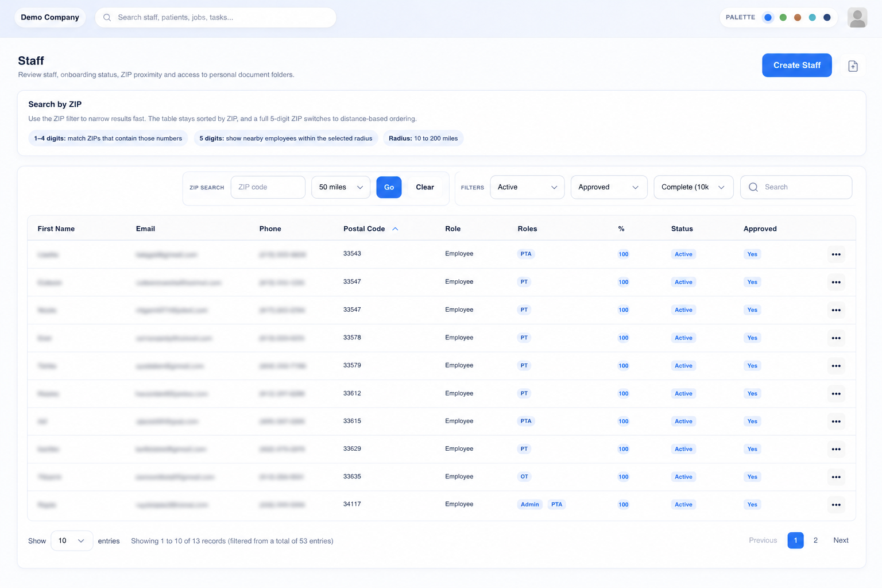882x588 pixels.
Task: Click the 5 digits nearby employees chip
Action: [286, 138]
